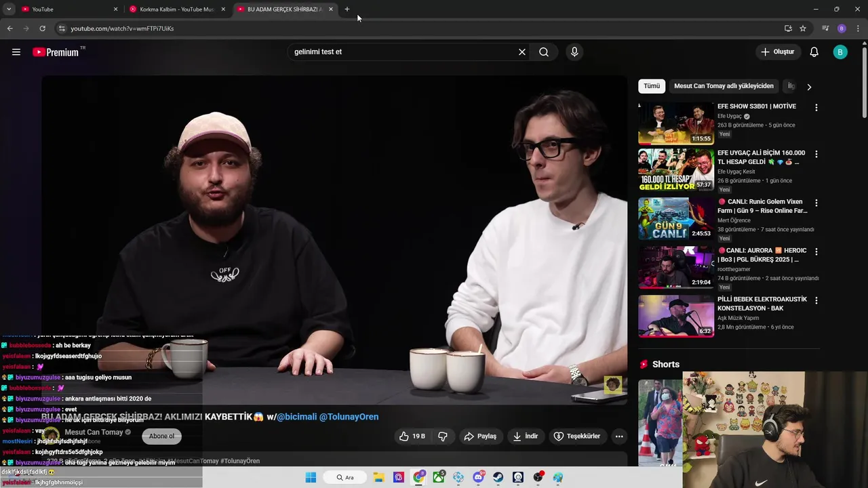Image resolution: width=868 pixels, height=488 pixels.
Task: Open the notifications bell
Action: 814,52
